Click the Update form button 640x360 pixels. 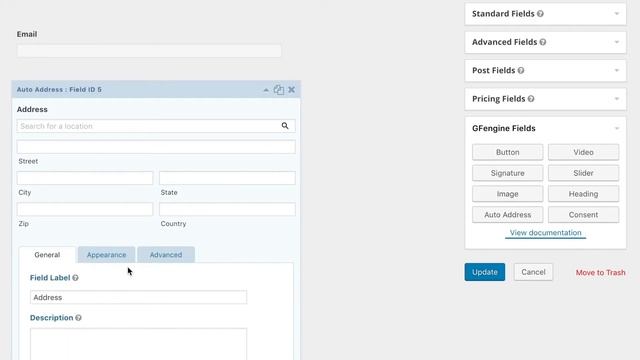[485, 272]
